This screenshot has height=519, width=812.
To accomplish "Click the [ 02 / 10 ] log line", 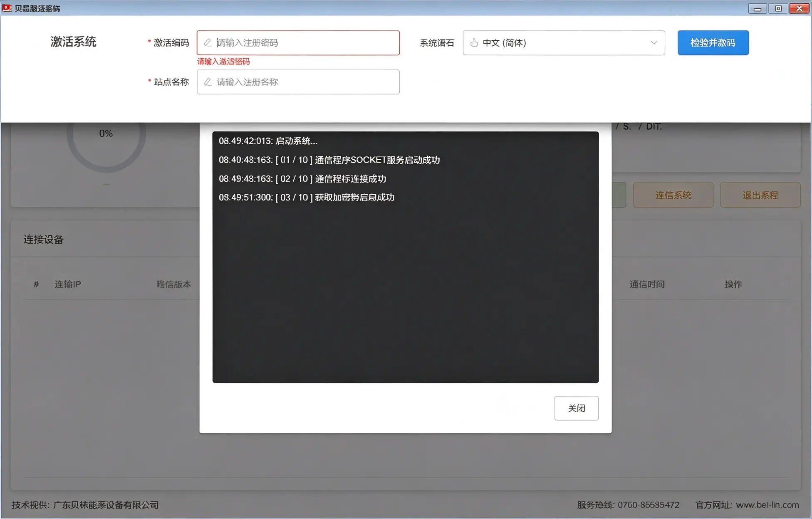I will coord(302,179).
